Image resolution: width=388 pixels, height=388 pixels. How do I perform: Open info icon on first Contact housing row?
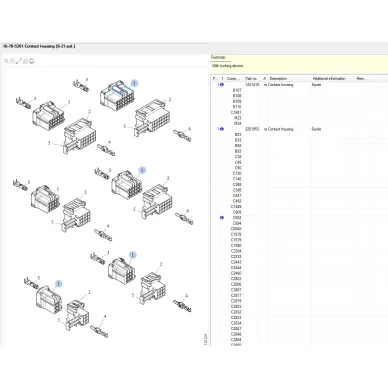coord(222,85)
